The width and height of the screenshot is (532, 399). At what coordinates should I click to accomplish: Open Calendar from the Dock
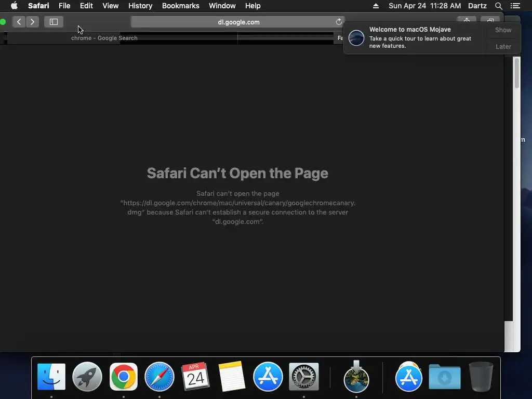click(195, 377)
